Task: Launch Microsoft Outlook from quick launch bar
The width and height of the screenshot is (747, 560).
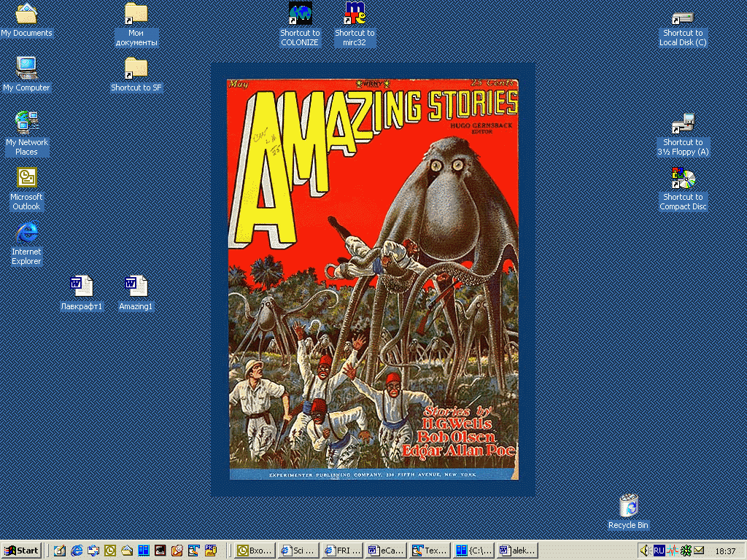Action: (x=110, y=551)
